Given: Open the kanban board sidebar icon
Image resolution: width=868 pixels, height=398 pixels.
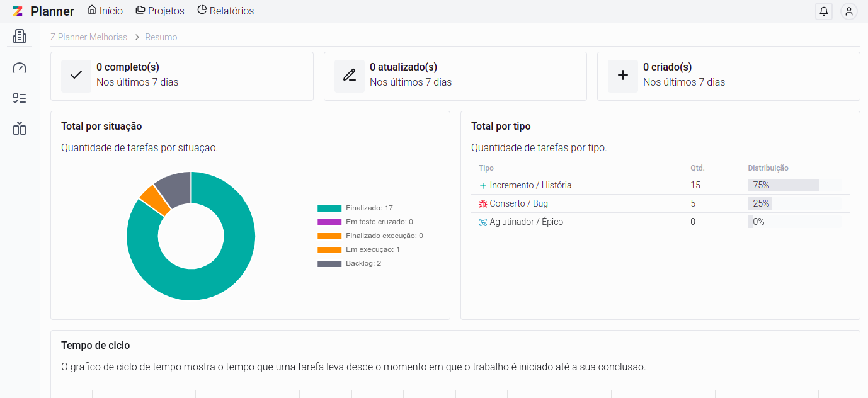Looking at the screenshot, I should [20, 129].
